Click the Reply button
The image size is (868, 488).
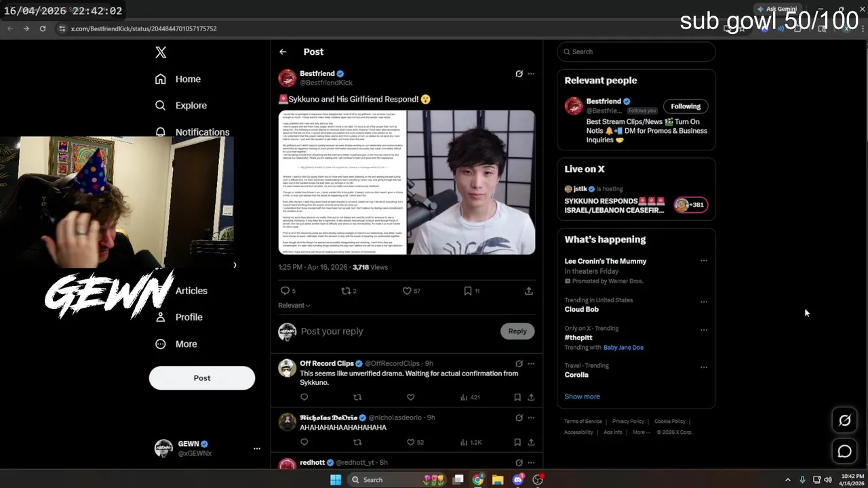coord(517,331)
